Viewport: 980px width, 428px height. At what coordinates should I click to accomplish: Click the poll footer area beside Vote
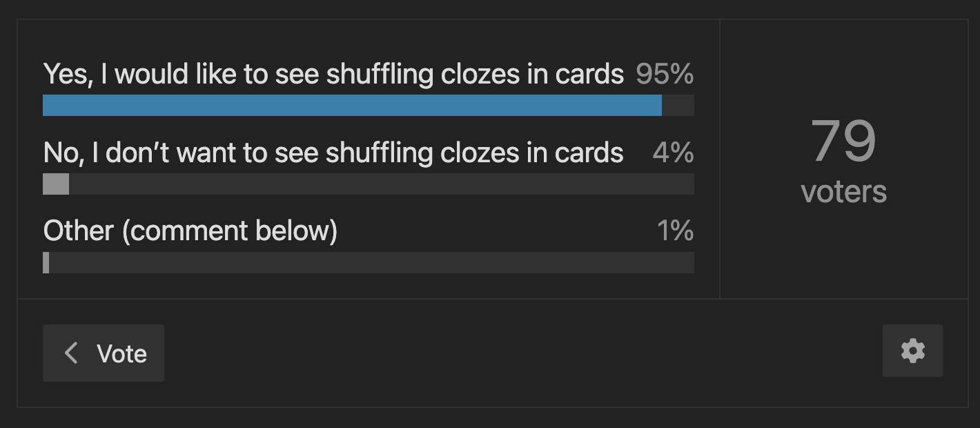coord(523,352)
